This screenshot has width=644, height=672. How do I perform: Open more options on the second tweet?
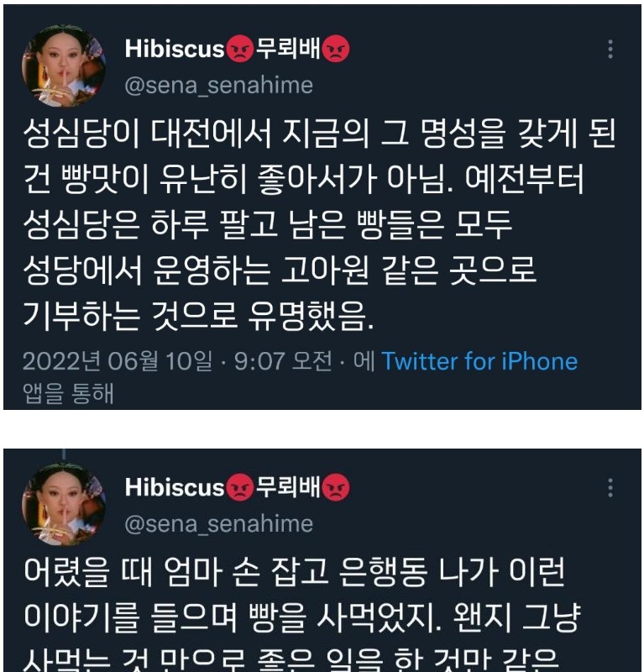point(610,488)
